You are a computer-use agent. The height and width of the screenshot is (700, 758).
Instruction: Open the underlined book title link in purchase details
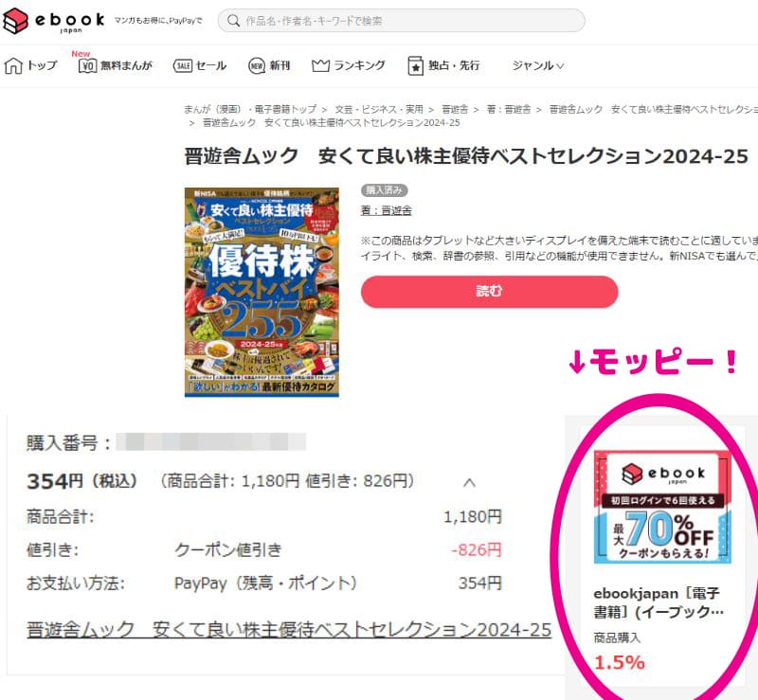click(x=289, y=629)
